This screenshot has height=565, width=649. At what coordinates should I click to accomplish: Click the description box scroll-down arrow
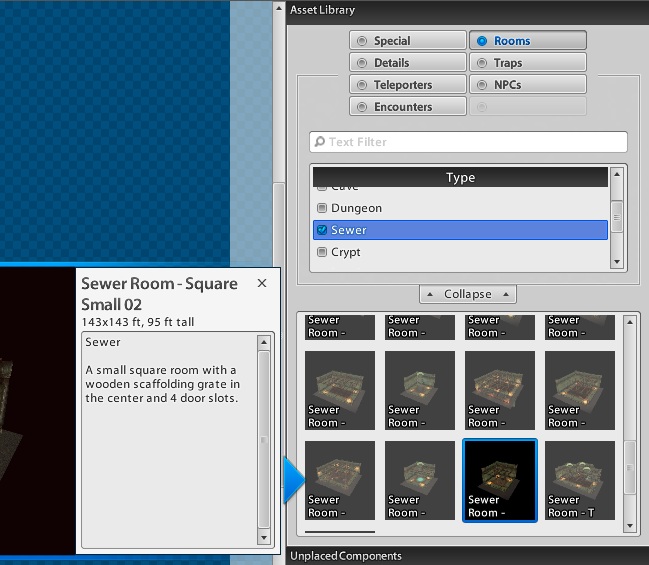click(264, 538)
